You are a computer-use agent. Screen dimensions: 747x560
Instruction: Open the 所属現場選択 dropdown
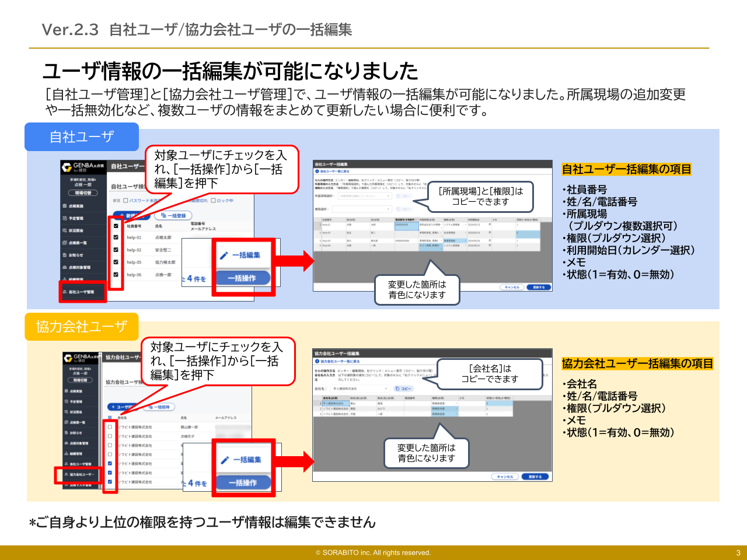click(x=365, y=196)
